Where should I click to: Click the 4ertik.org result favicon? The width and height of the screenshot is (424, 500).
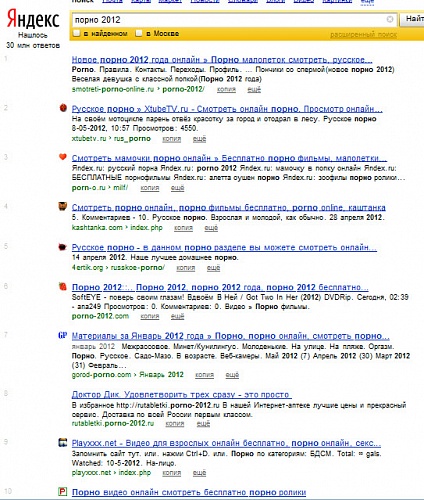point(63,247)
